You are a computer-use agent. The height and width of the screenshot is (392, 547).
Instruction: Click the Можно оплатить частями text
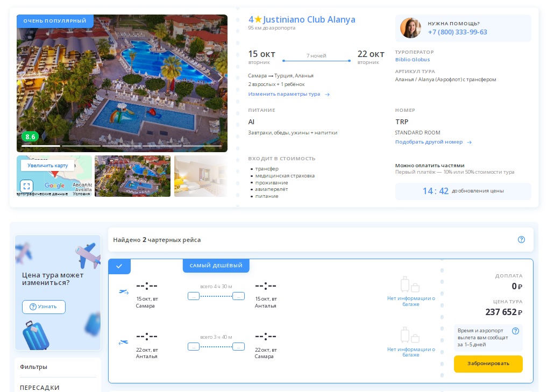click(430, 166)
